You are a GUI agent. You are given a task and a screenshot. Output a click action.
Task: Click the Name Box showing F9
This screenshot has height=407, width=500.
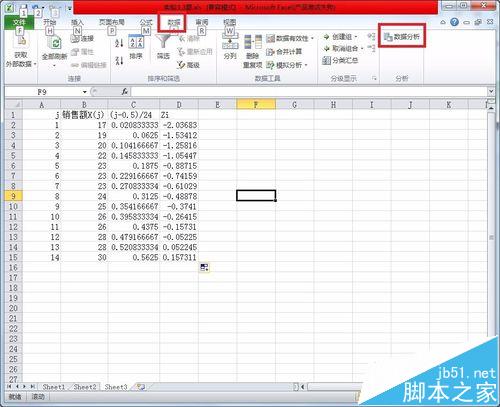pos(43,92)
